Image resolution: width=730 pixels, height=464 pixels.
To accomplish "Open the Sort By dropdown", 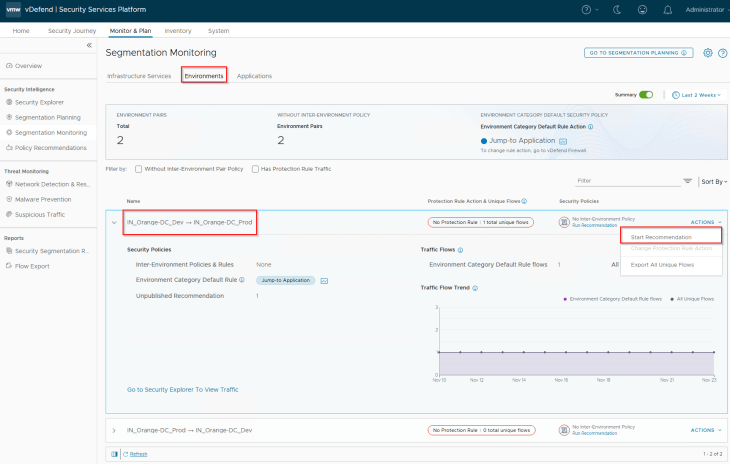I will click(713, 181).
